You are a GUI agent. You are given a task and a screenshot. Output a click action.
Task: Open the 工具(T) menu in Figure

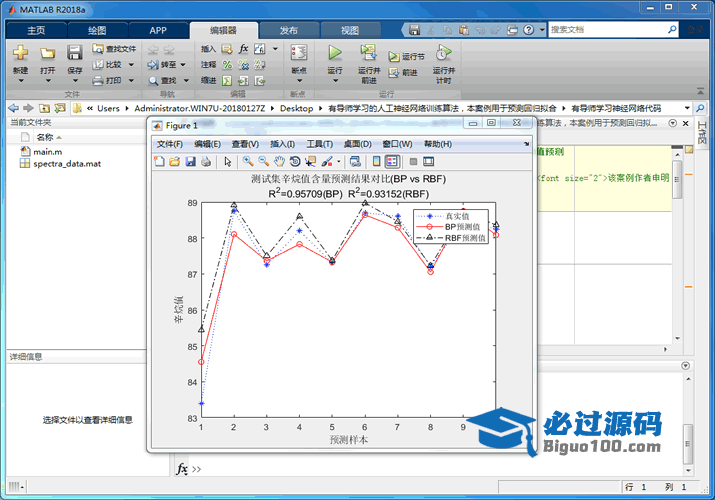coord(320,144)
